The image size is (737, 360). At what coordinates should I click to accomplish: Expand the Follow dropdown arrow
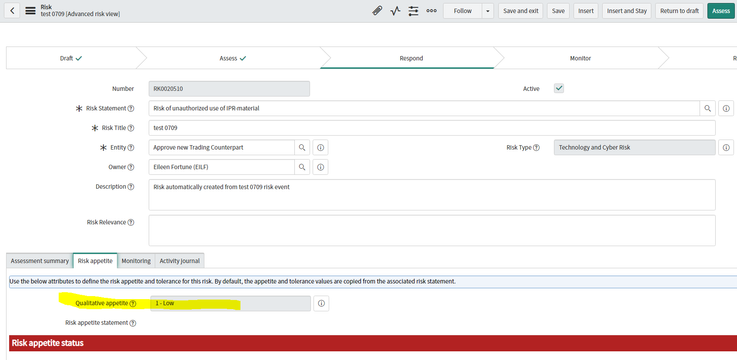pyautogui.click(x=487, y=11)
